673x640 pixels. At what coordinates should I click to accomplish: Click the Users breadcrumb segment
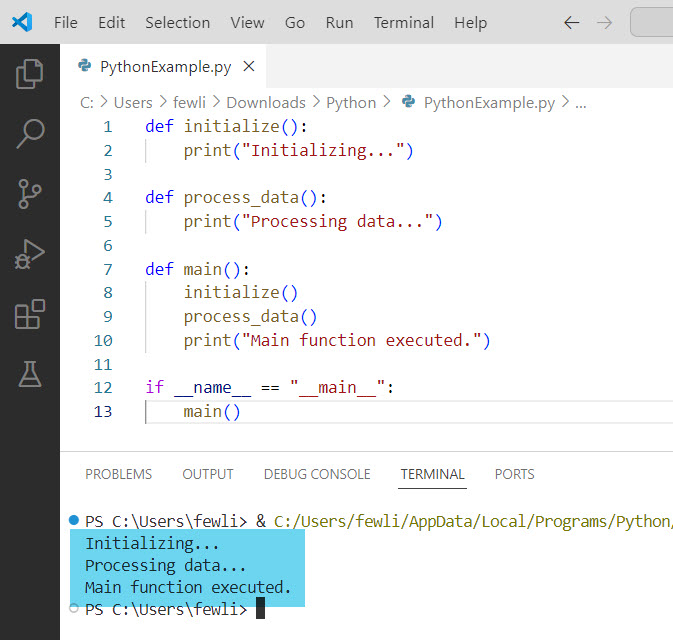click(133, 103)
